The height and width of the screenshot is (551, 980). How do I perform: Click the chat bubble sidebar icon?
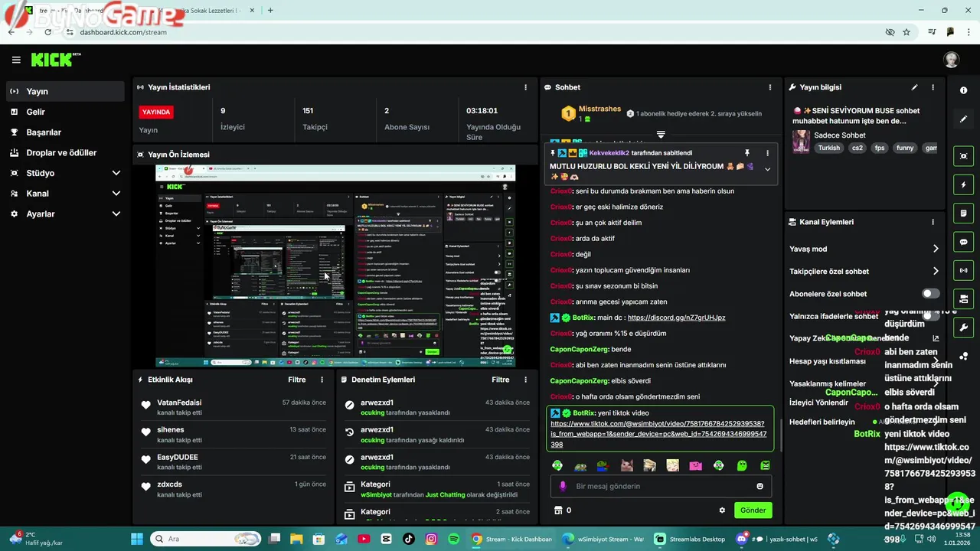[x=963, y=242]
